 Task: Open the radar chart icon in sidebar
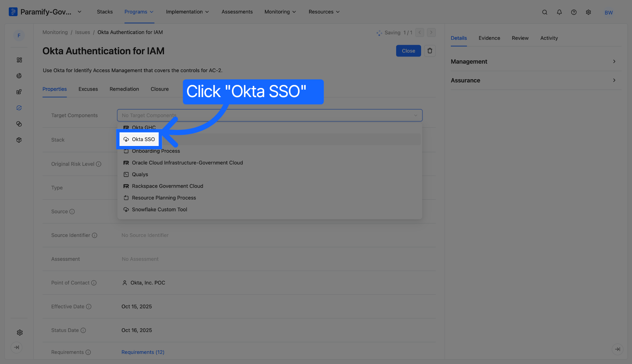point(19,76)
